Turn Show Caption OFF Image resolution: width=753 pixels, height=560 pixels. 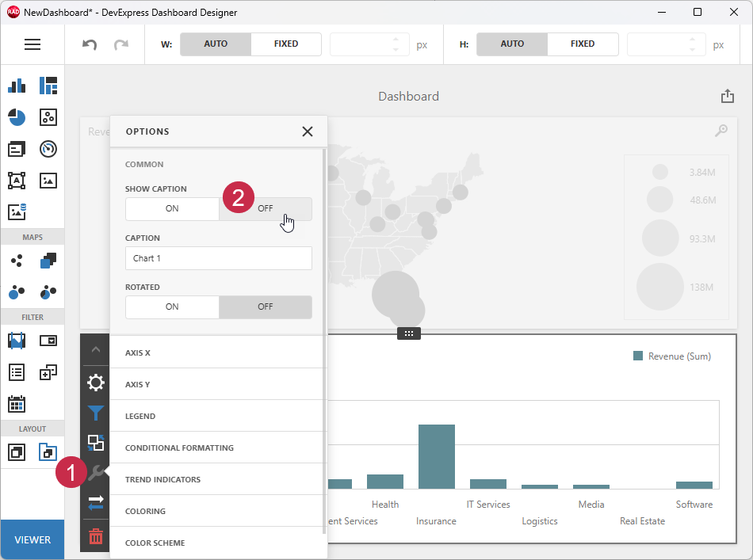[x=266, y=208]
